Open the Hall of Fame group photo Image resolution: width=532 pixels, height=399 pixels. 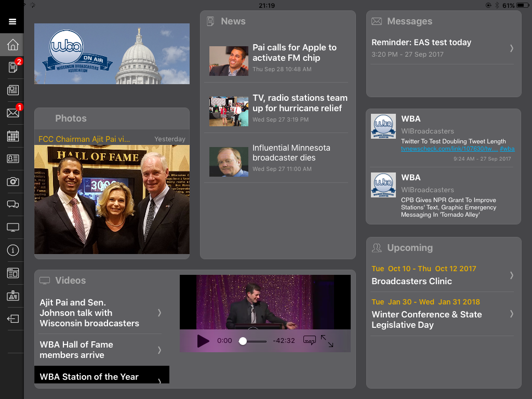click(x=112, y=199)
